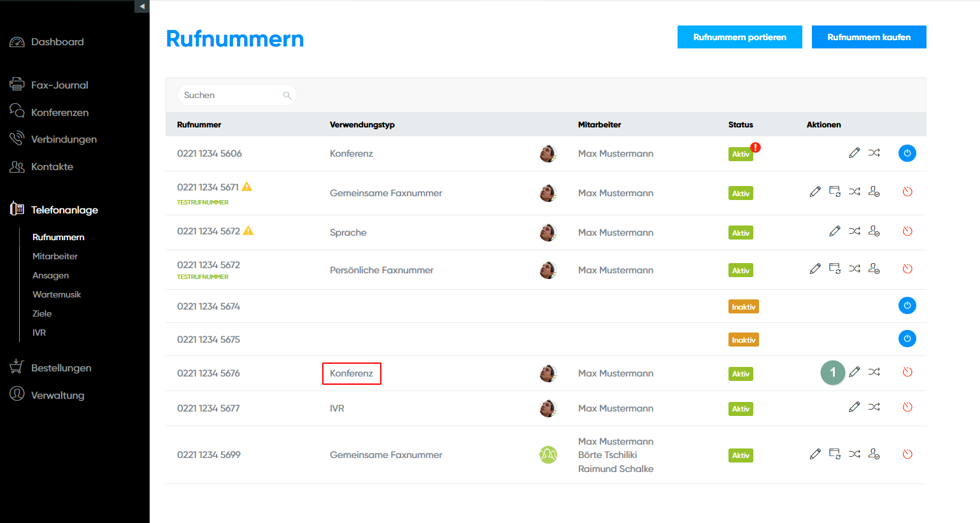Click the pencil edit icon for 0221 1234 5606

854,153
